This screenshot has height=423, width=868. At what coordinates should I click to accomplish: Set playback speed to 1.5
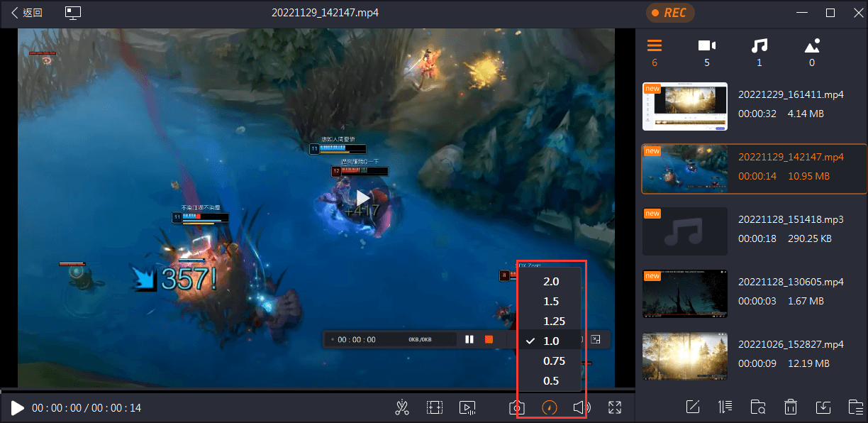point(551,301)
